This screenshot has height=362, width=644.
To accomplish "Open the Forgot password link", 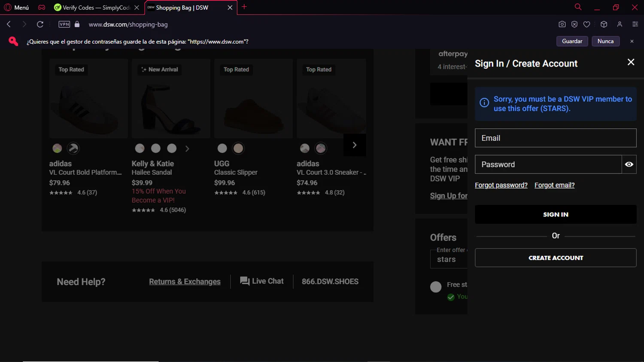I will tap(501, 185).
